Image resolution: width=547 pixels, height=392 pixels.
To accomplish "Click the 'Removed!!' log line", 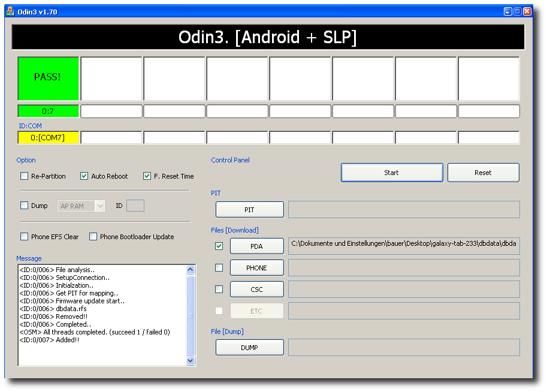I will point(54,316).
